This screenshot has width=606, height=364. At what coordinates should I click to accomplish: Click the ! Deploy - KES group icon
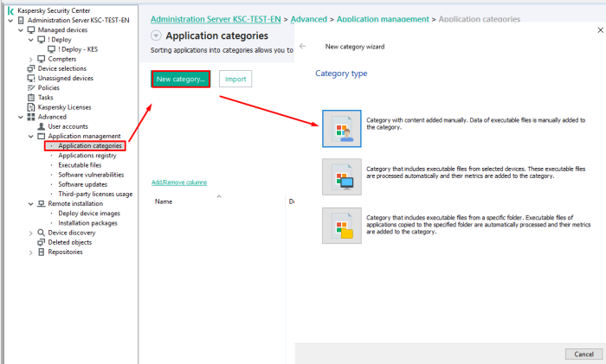tap(51, 49)
